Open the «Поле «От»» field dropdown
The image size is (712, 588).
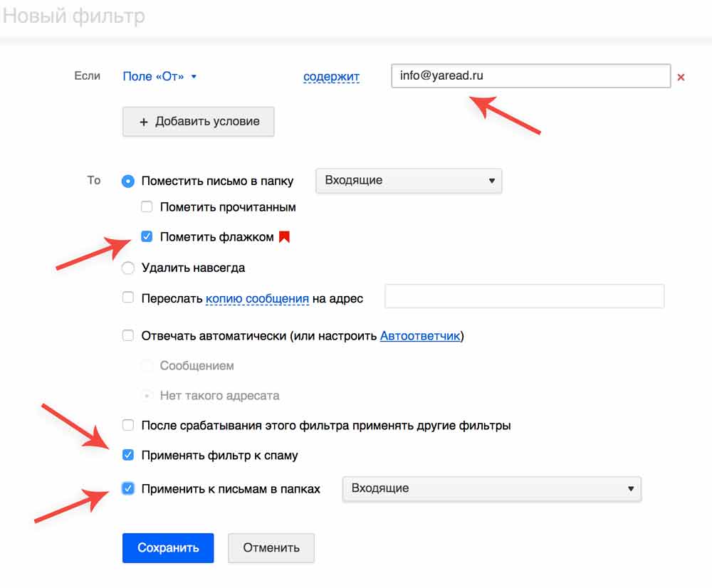click(x=159, y=76)
